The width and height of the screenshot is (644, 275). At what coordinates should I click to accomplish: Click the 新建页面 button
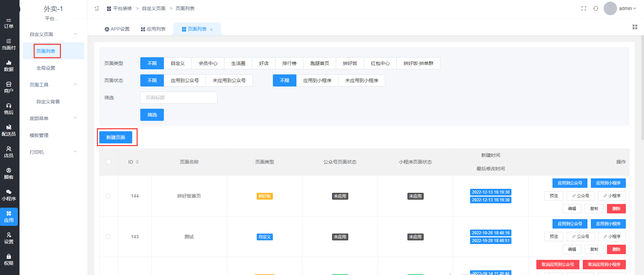pyautogui.click(x=116, y=137)
